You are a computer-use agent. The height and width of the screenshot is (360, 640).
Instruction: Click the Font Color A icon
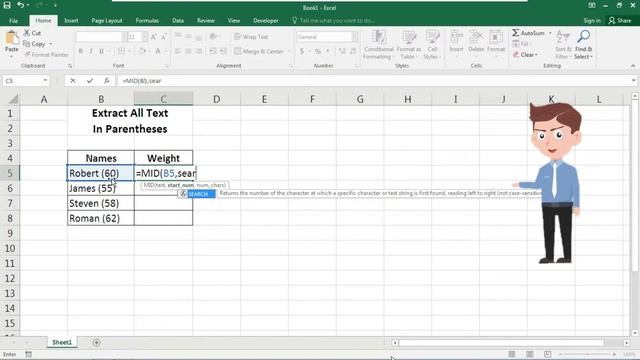click(158, 51)
